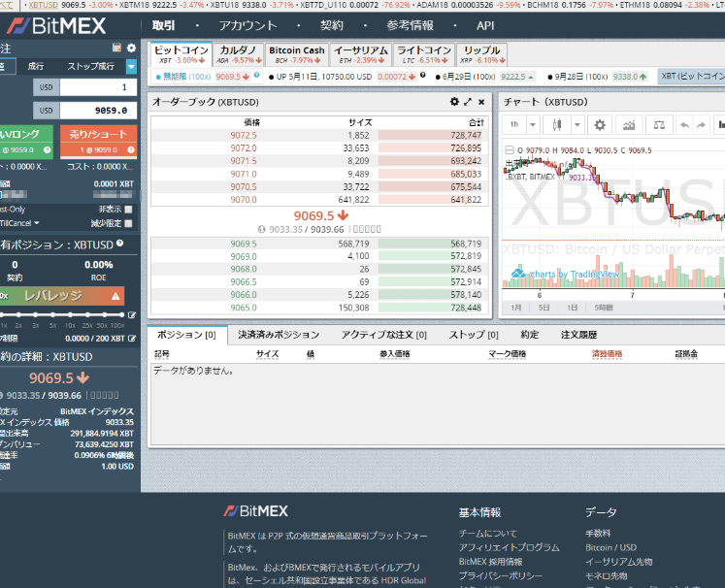
Task: Open 手数料 fees footer link
Action: tap(598, 533)
